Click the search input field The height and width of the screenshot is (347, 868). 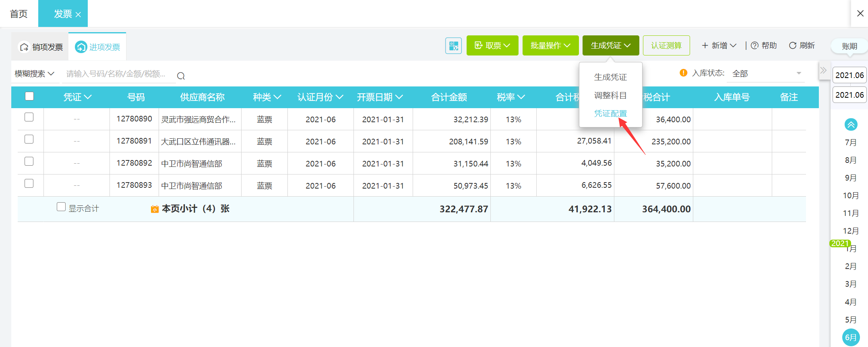[x=119, y=74]
